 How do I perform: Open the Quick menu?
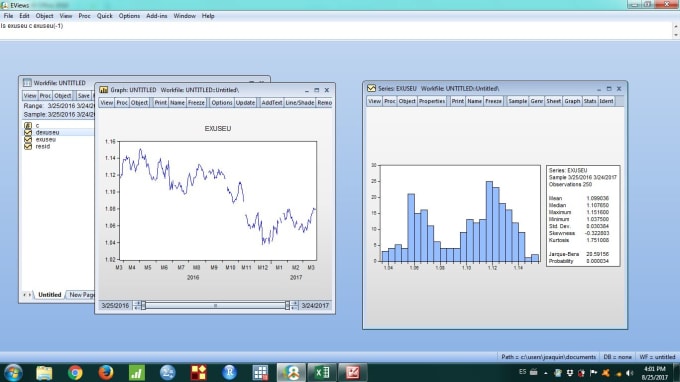tap(105, 16)
